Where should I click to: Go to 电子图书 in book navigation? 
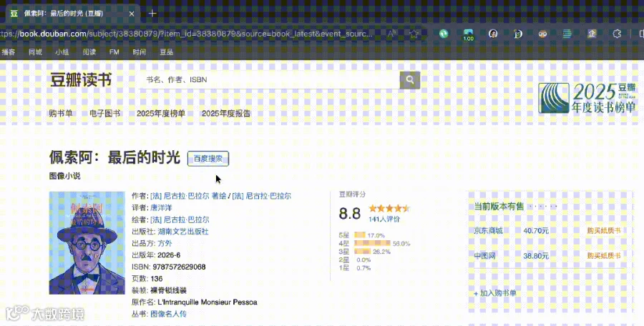click(x=104, y=114)
